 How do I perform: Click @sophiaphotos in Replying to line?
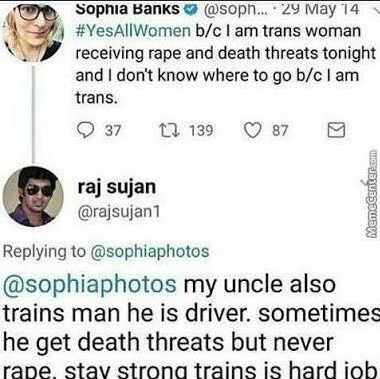[150, 251]
